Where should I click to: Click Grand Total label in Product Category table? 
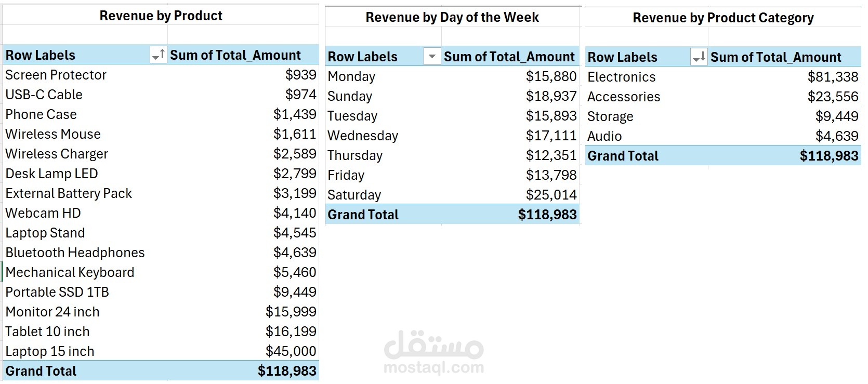(623, 156)
